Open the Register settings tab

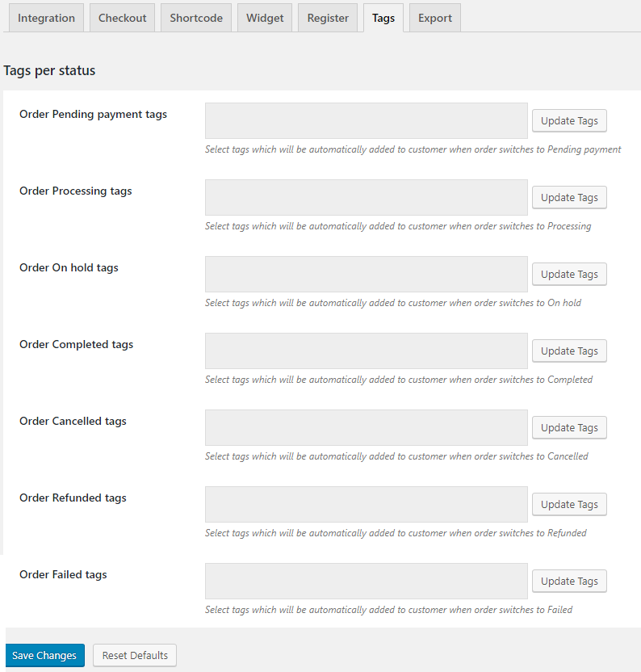point(328,18)
